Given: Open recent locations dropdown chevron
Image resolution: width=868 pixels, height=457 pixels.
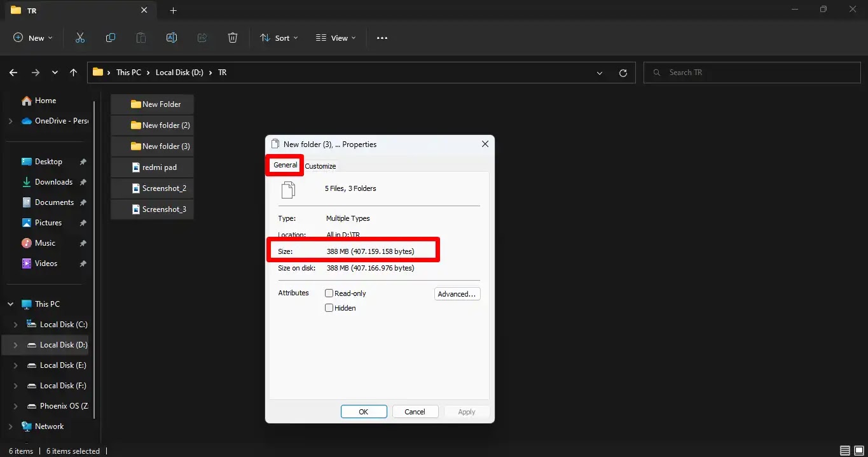Looking at the screenshot, I should click(x=55, y=73).
